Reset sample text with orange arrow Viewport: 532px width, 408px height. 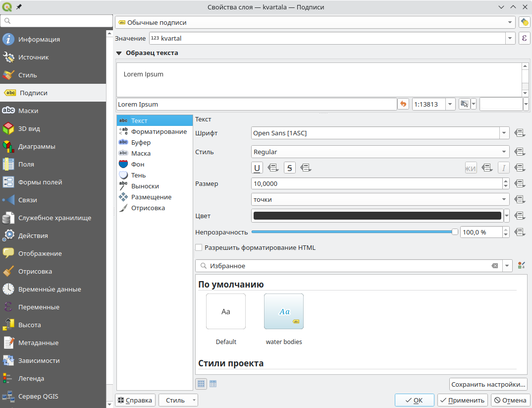[403, 104]
